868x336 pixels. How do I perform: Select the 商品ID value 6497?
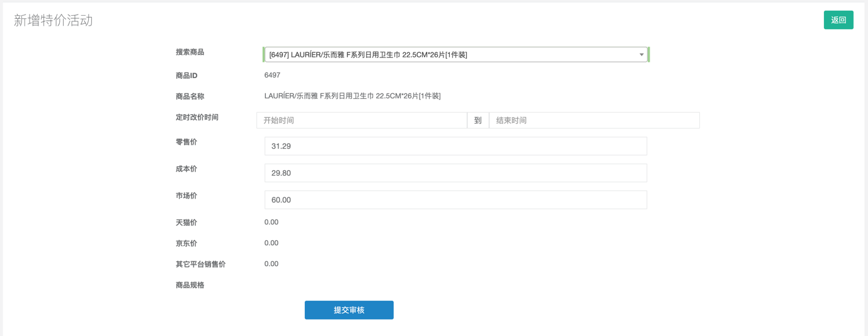pos(272,75)
